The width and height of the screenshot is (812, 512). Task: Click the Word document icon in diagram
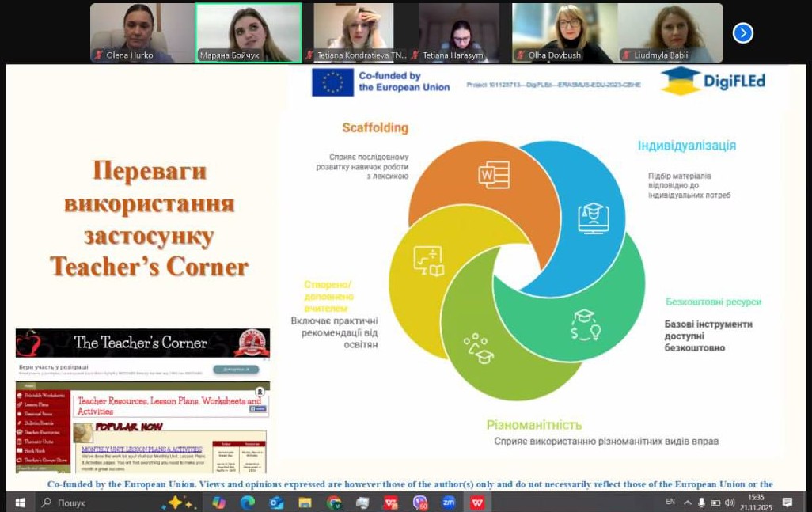[x=494, y=174]
